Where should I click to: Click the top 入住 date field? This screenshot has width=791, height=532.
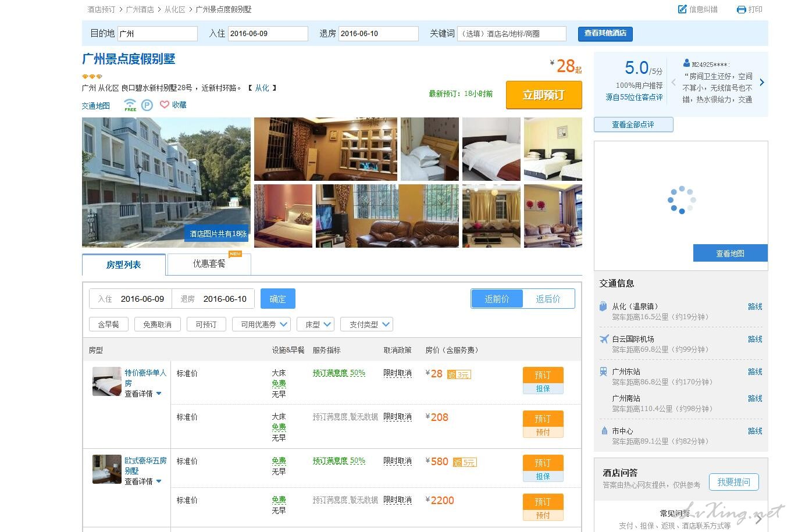click(268, 34)
